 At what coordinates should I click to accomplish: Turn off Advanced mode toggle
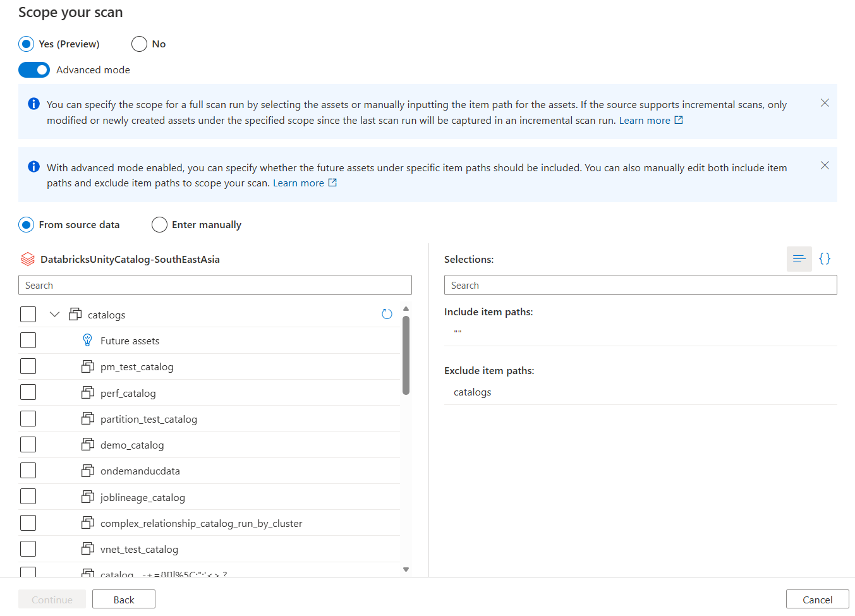(34, 70)
